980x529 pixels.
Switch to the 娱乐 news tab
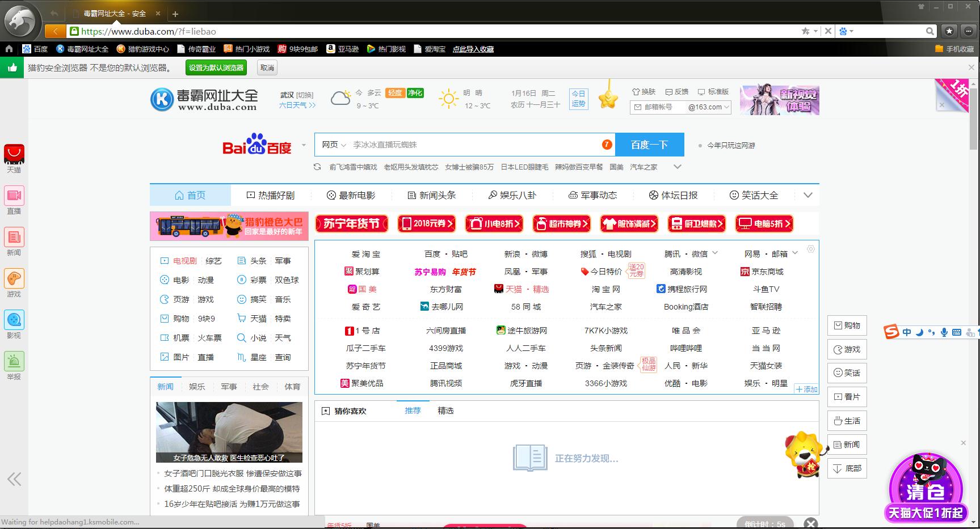pos(197,387)
